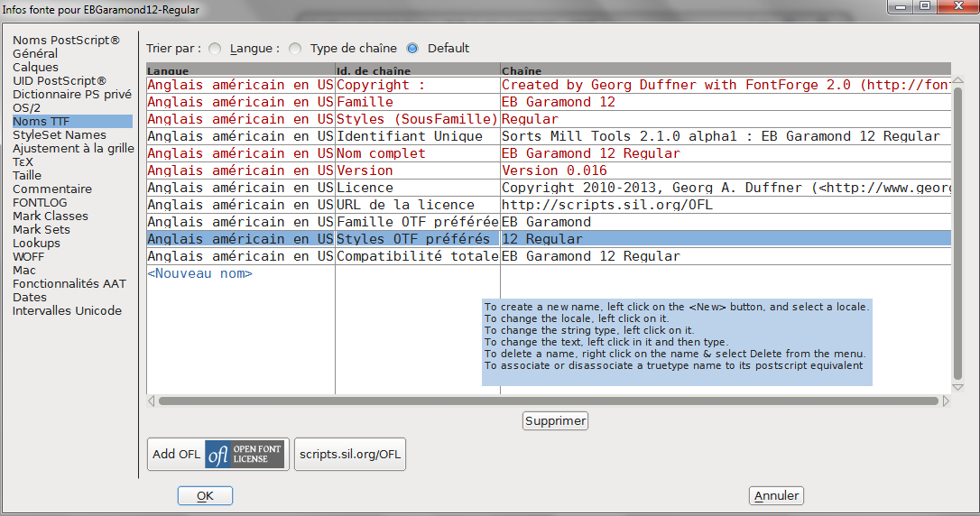Image resolution: width=980 pixels, height=516 pixels.
Task: Click the 'EB Garamond 12' family value
Action: tap(726, 102)
